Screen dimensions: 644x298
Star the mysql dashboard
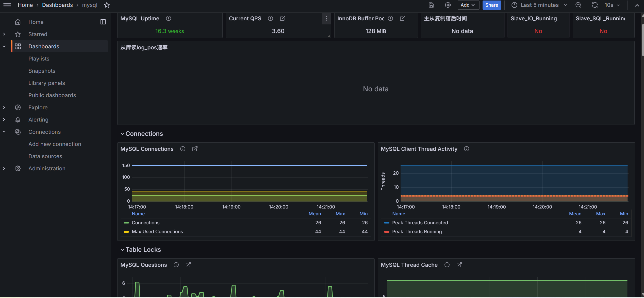[107, 5]
